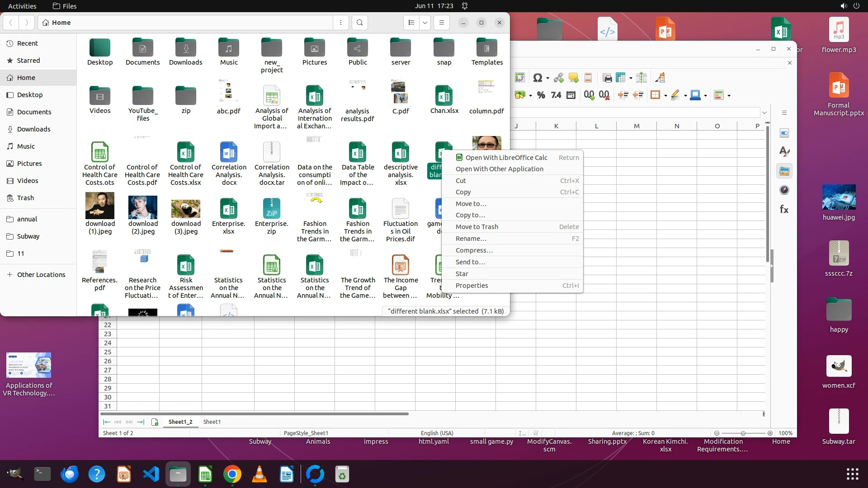Format cells as date

(571, 95)
